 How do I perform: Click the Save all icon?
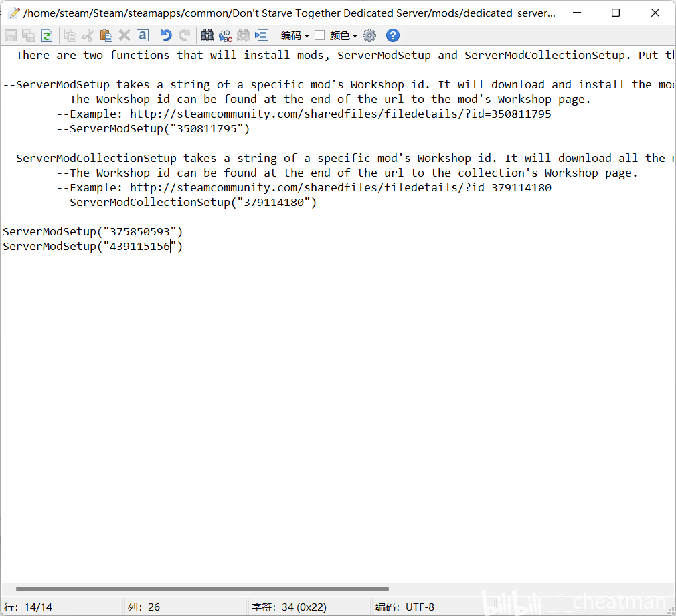click(29, 35)
